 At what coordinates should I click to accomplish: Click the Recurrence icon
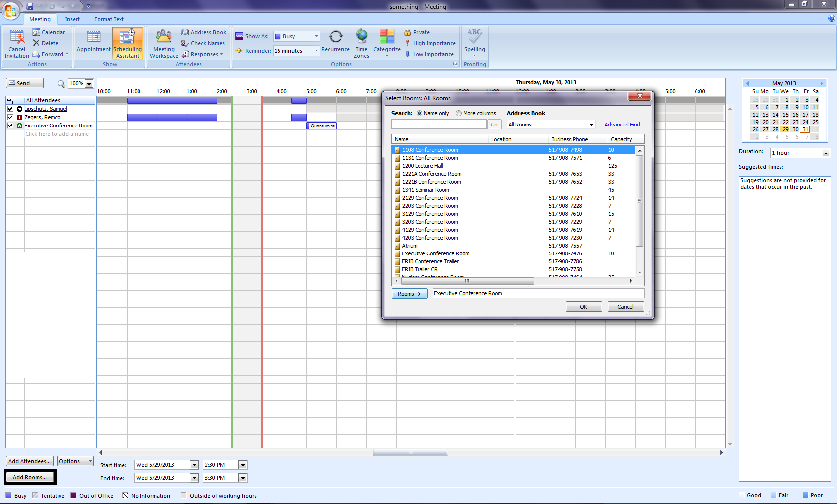336,37
